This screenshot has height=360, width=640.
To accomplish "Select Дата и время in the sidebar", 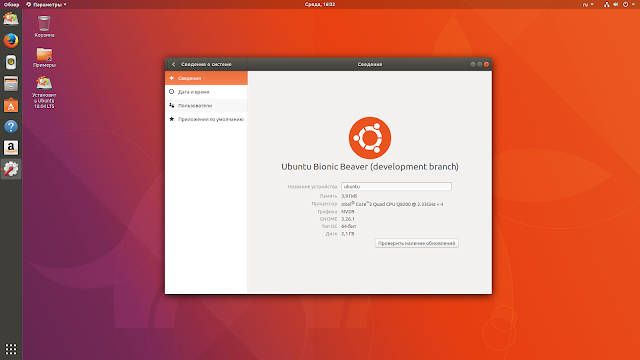I will (x=206, y=92).
